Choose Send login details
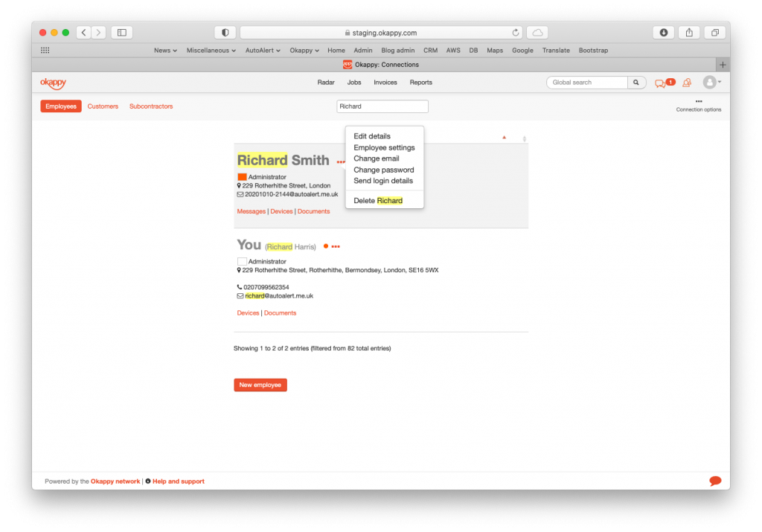This screenshot has width=762, height=532. (383, 181)
